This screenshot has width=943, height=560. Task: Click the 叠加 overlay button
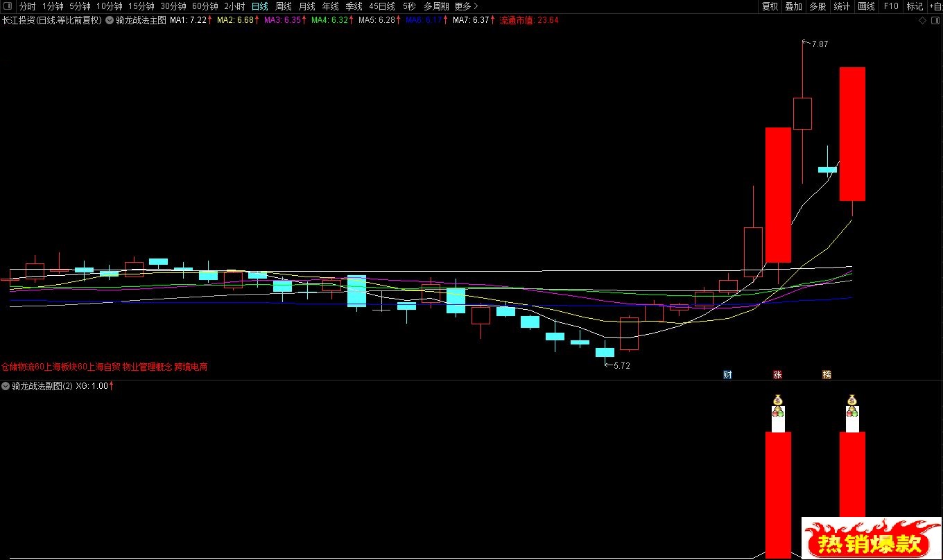[x=794, y=6]
